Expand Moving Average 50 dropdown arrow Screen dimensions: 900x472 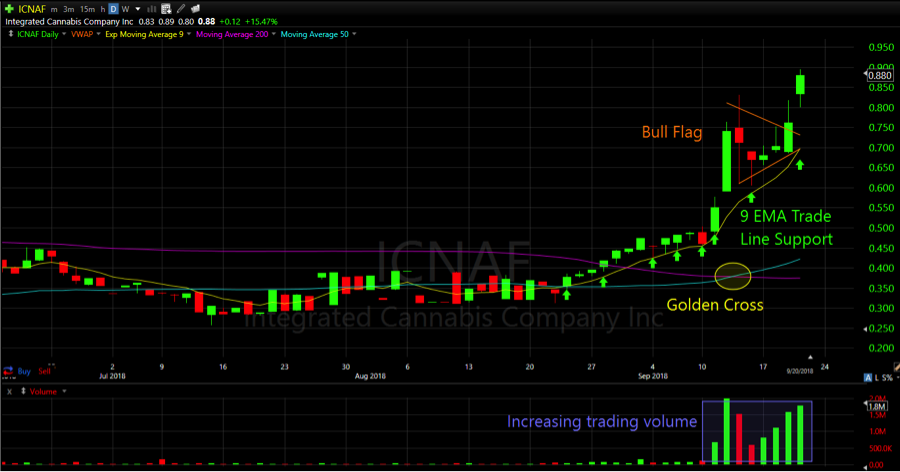tap(354, 34)
